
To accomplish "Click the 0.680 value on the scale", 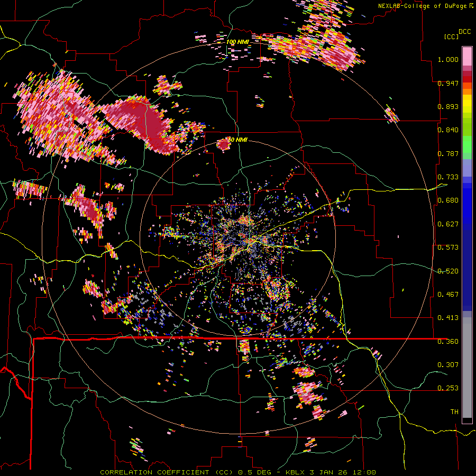I will click(x=448, y=200).
